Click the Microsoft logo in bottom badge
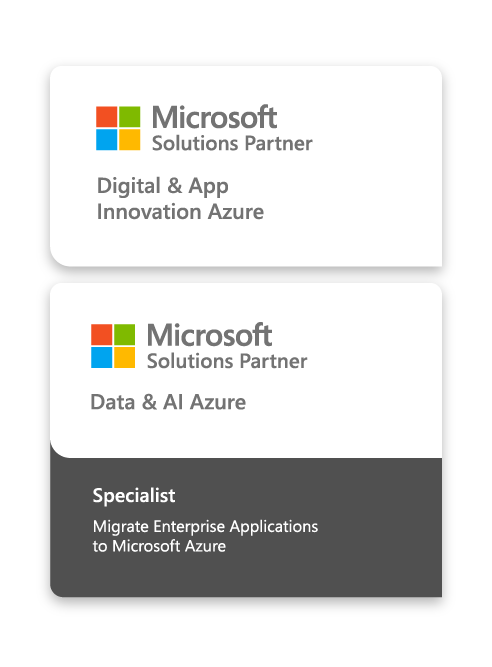The image size is (492, 667). tap(113, 346)
